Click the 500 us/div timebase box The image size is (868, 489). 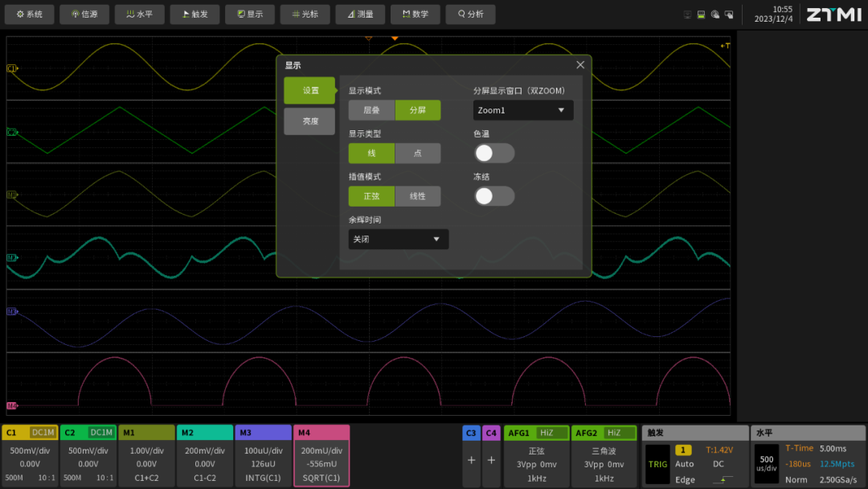tap(766, 464)
